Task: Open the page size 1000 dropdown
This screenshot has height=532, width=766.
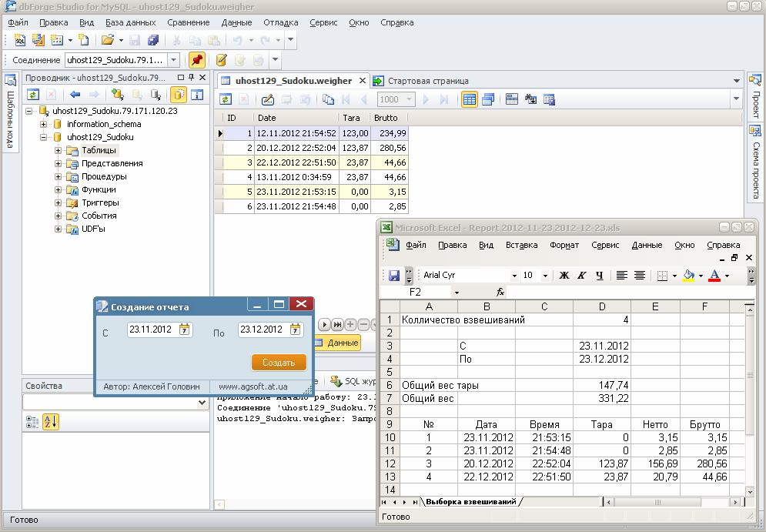Action: pos(410,99)
